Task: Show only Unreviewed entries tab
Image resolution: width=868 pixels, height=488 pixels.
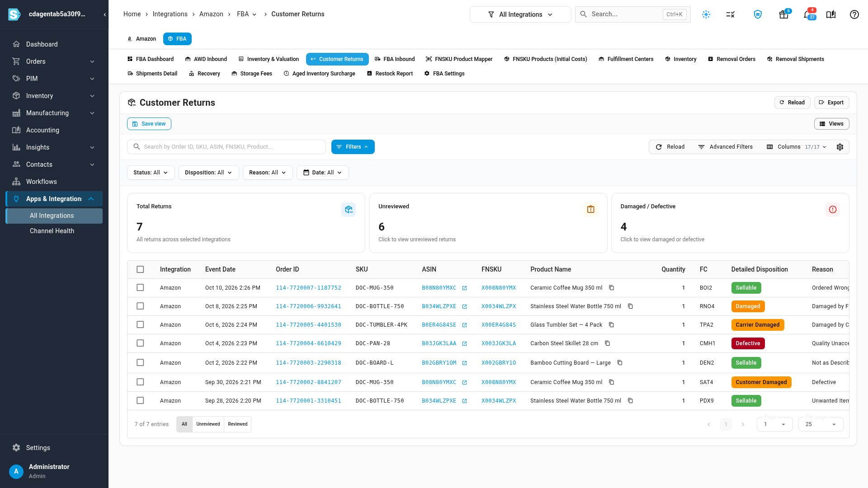Action: (x=208, y=424)
